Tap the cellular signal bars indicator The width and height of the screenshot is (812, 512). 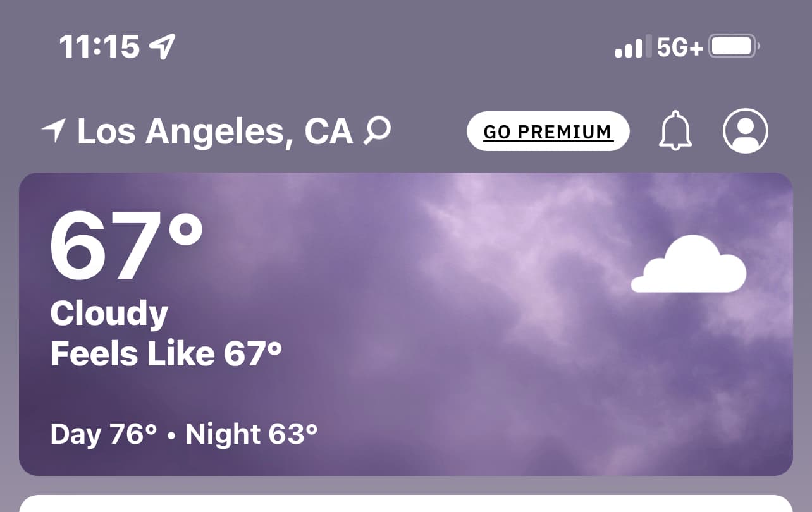633,47
